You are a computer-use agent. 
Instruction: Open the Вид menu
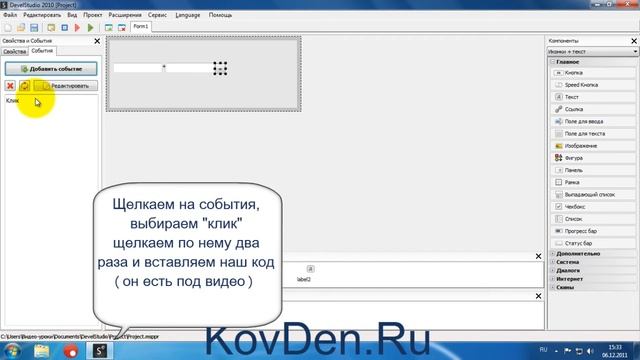tap(72, 15)
